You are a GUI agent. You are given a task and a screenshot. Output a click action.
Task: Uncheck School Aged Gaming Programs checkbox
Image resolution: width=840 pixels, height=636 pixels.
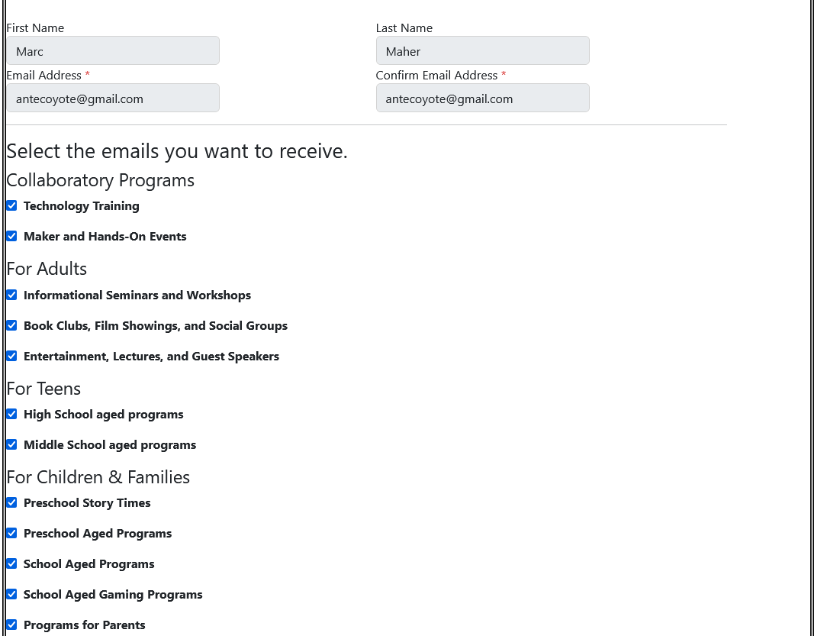point(11,594)
